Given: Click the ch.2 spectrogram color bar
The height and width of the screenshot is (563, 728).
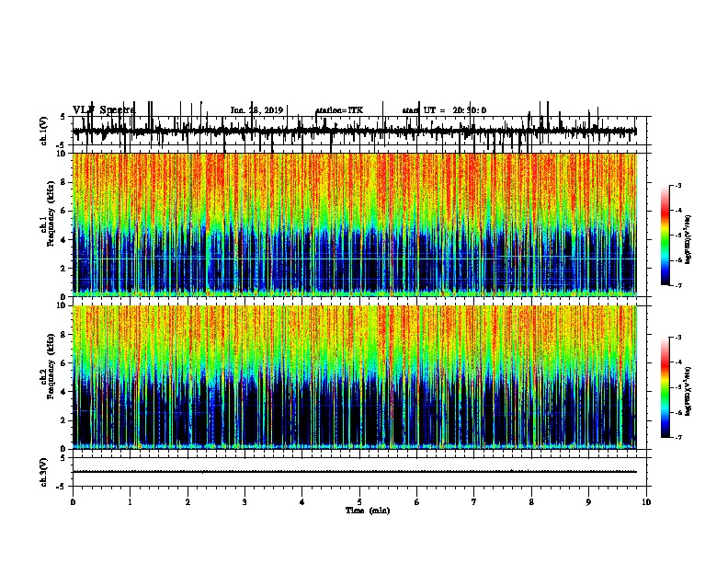Looking at the screenshot, I should click(x=665, y=387).
